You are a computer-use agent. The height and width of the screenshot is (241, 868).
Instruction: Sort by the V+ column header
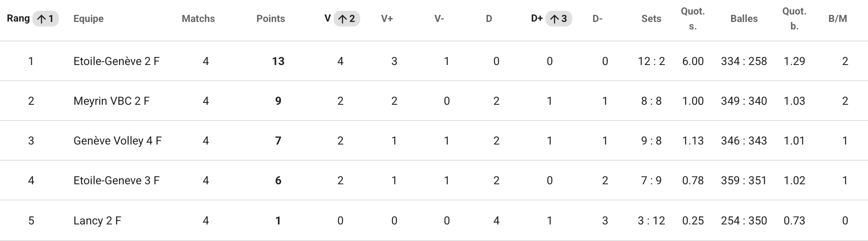point(387,19)
